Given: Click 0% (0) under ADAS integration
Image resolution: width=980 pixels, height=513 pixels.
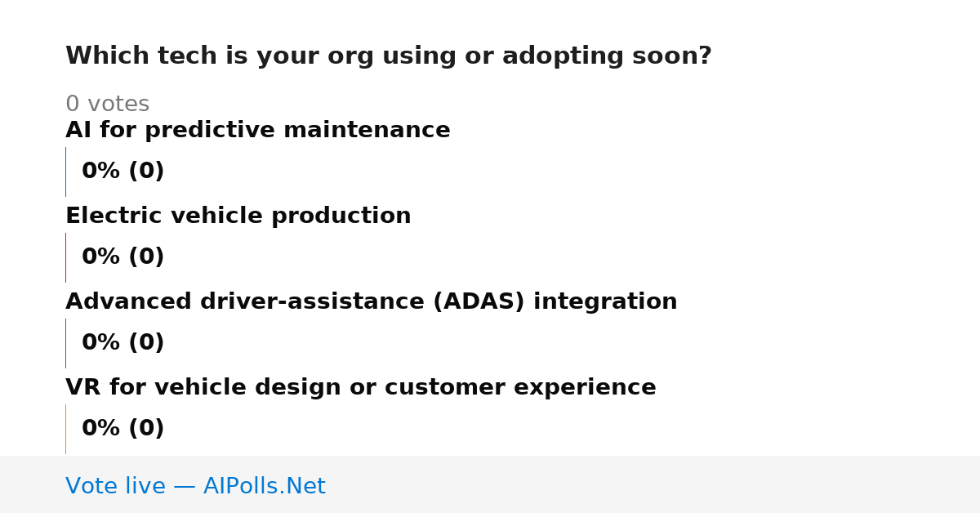Looking at the screenshot, I should [123, 343].
